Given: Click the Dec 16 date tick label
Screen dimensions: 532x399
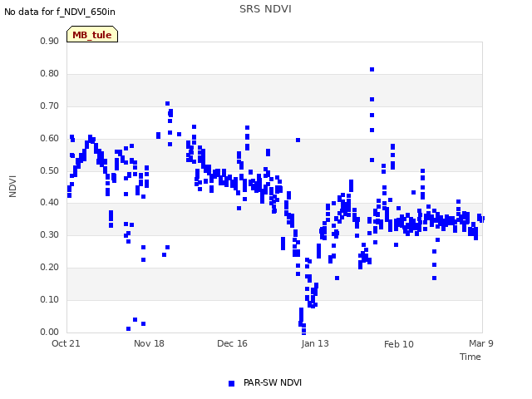Looking at the screenshot, I should click(x=232, y=343).
